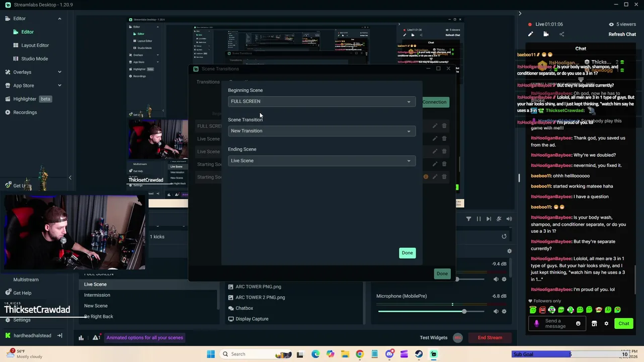Open Microphone (MobilePre) settings gear
This screenshot has height=362, width=644.
coord(504,311)
